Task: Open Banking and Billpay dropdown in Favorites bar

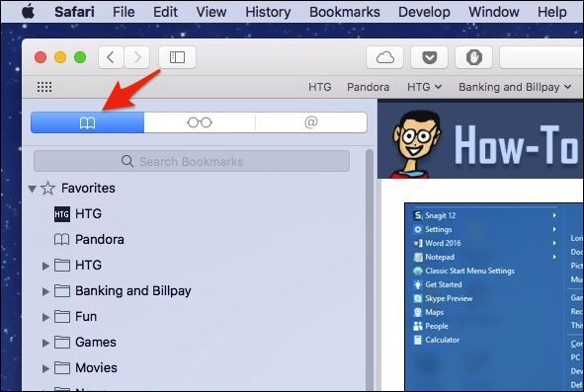Action: (515, 87)
